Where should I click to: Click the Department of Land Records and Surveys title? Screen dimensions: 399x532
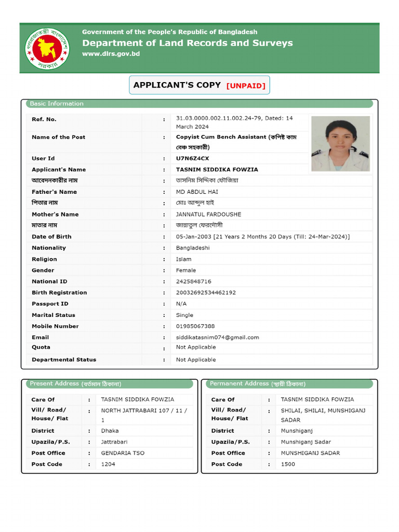click(x=187, y=43)
